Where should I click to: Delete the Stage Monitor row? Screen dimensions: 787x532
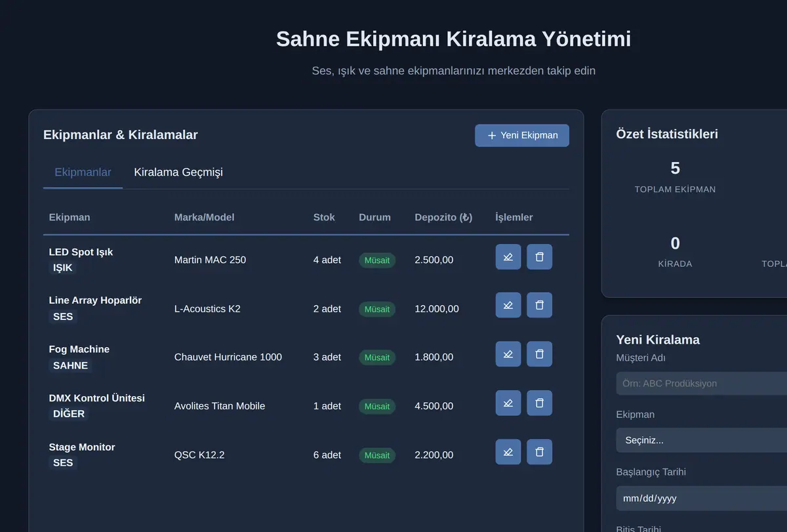540,452
